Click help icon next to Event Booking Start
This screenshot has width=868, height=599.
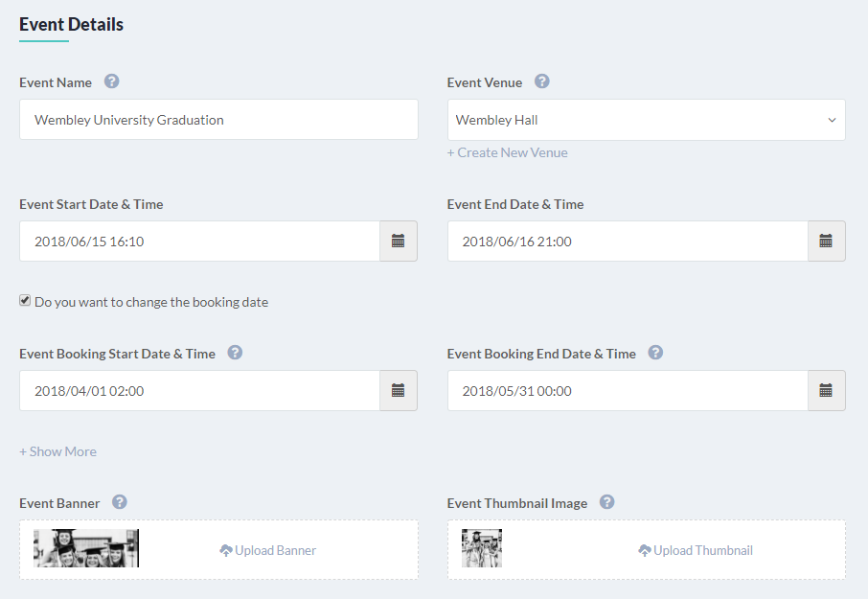click(235, 353)
